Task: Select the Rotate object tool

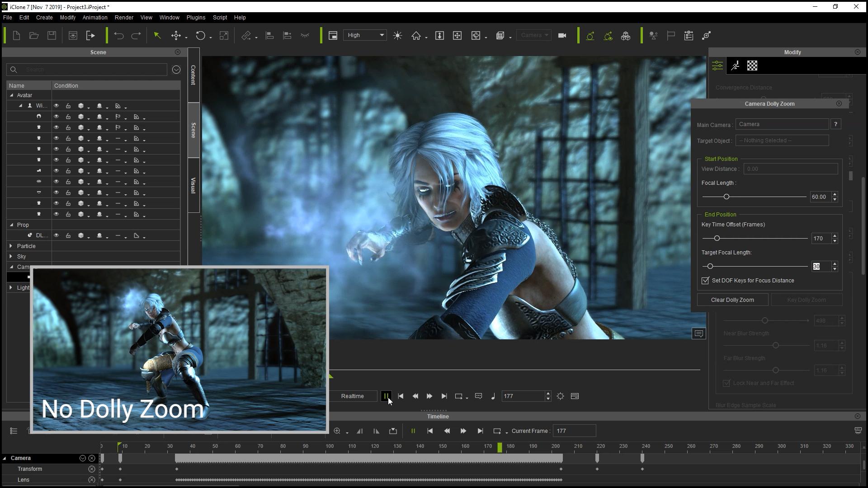Action: [x=200, y=36]
